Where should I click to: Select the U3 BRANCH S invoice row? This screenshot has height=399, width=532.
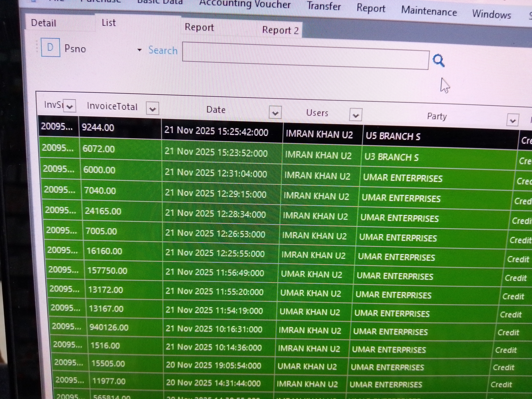point(391,157)
